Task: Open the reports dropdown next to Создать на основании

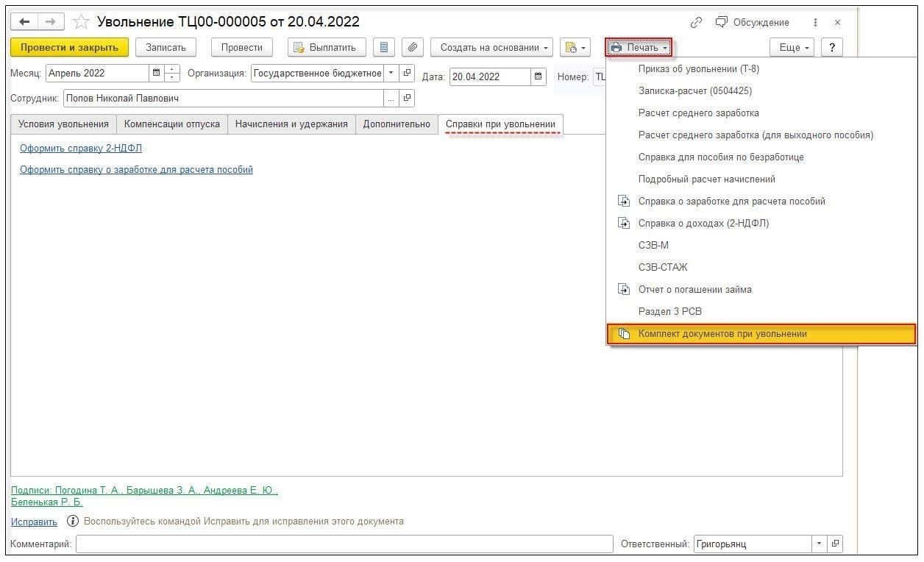Action: click(x=575, y=47)
